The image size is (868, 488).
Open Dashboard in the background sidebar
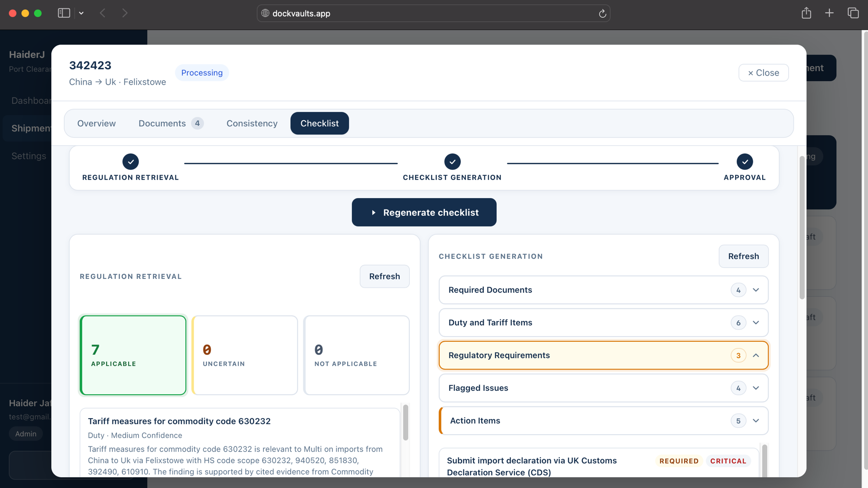click(x=31, y=101)
